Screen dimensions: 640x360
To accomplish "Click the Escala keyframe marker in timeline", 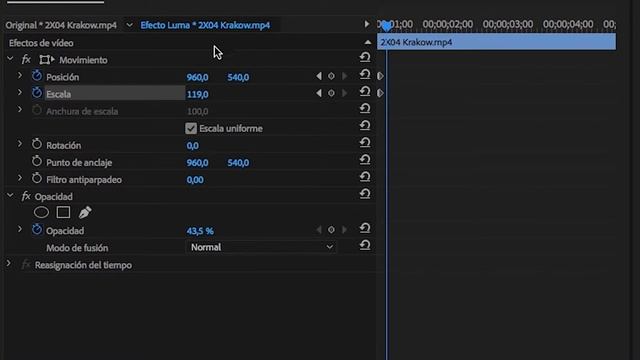I will [380, 93].
